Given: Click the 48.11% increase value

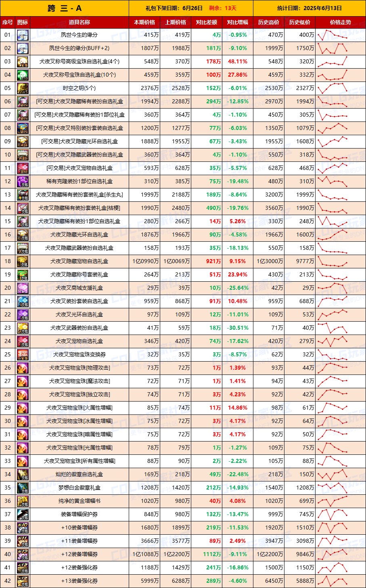Looking at the screenshot, I should pyautogui.click(x=237, y=62).
